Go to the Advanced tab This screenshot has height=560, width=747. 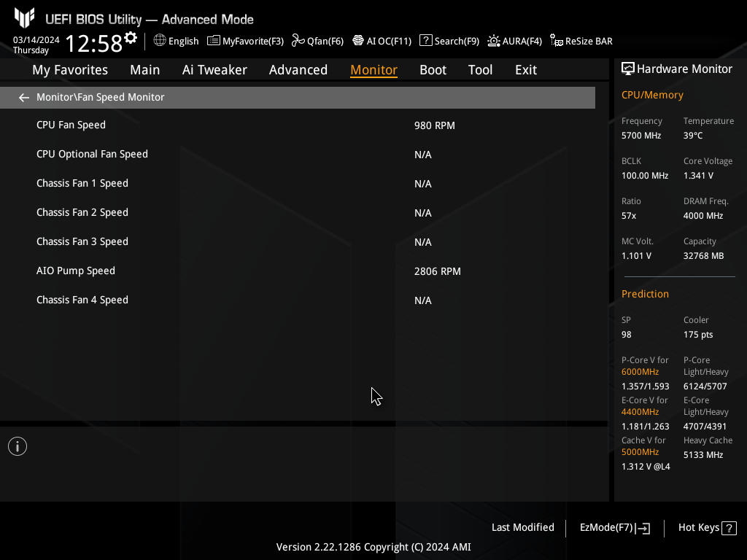[298, 70]
